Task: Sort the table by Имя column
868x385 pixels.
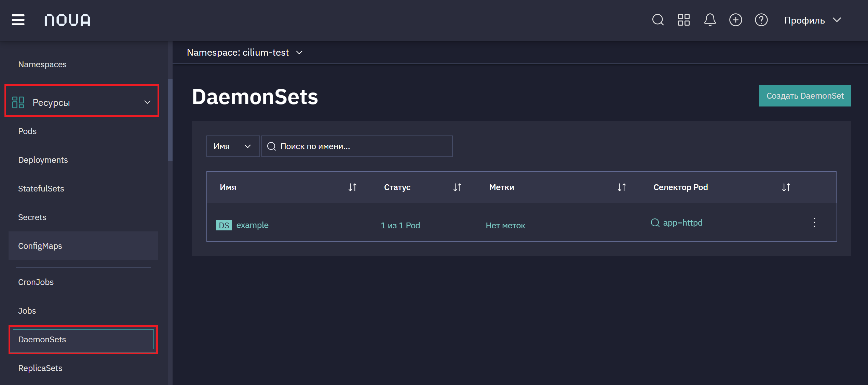Action: click(x=352, y=187)
